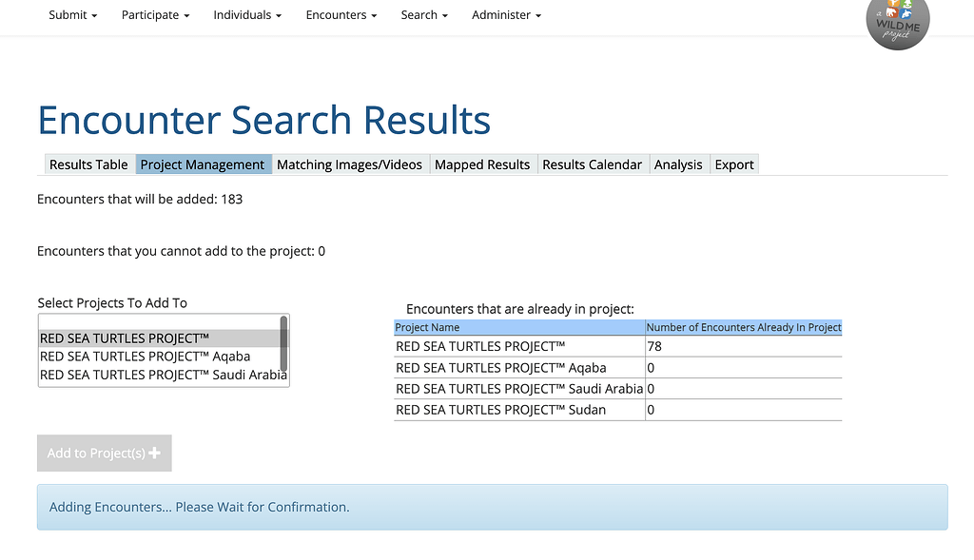Viewport: 974px width, 560px height.
Task: Open the Matching Images/Videos tab
Action: pyautogui.click(x=349, y=164)
